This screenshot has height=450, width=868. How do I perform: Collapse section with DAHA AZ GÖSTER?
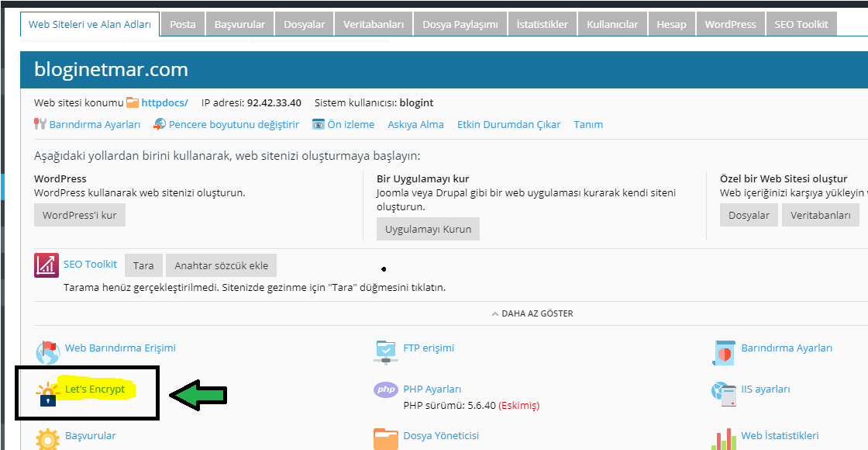click(532, 313)
